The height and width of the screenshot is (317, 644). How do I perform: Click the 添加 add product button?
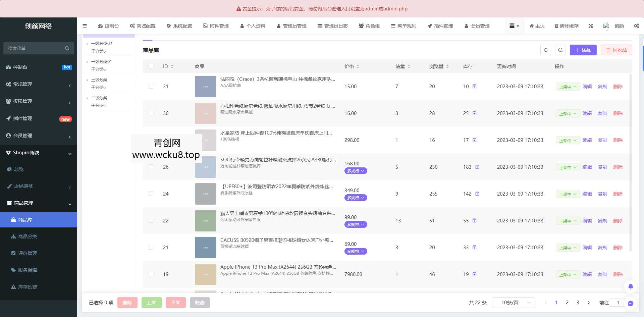tap(583, 50)
